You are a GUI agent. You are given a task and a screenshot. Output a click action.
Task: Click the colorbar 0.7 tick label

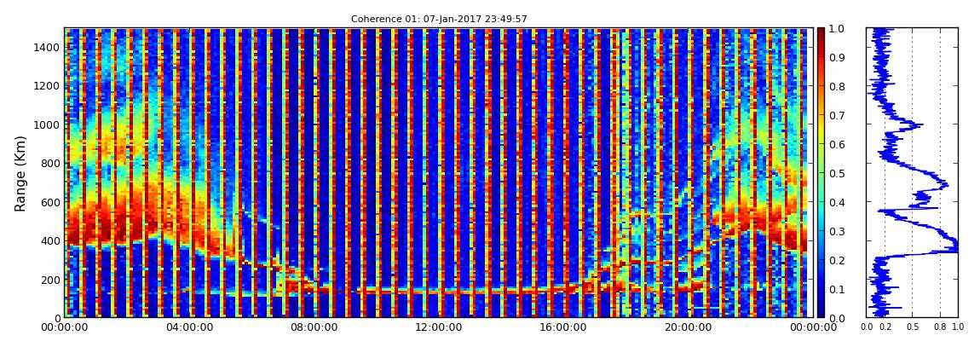(x=836, y=116)
